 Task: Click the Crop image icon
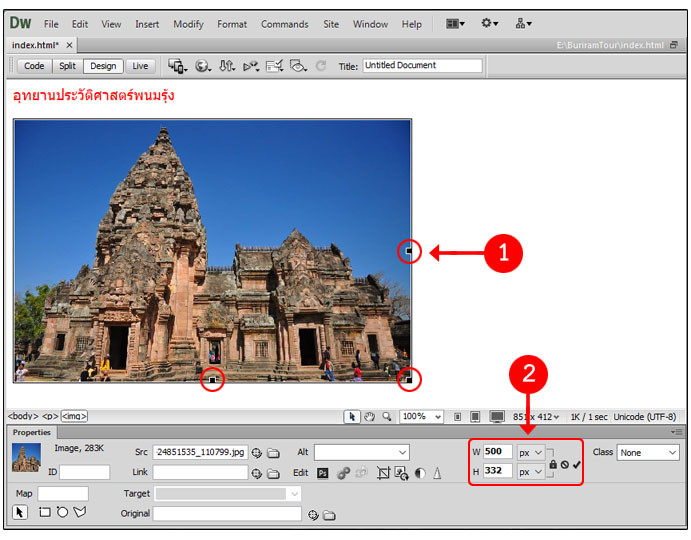(383, 473)
